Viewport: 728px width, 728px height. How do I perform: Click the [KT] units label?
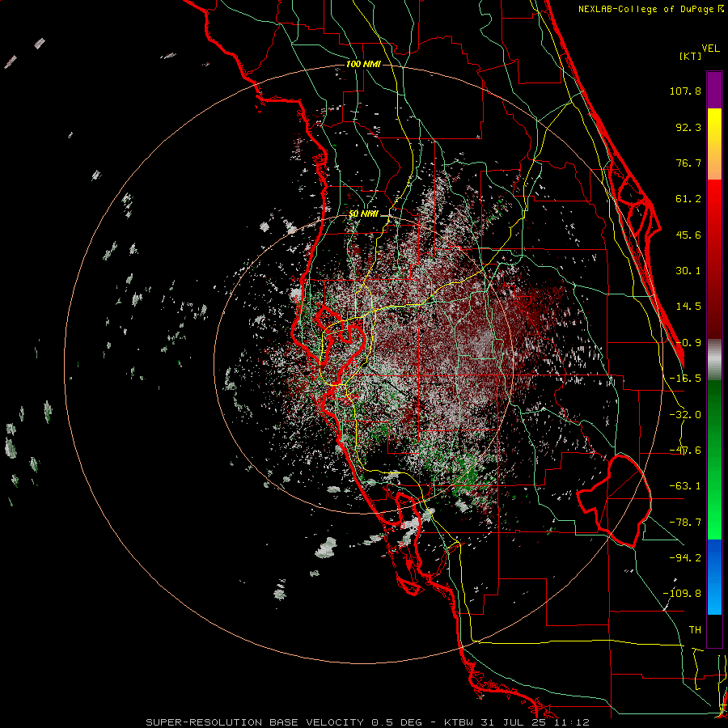pyautogui.click(x=690, y=56)
